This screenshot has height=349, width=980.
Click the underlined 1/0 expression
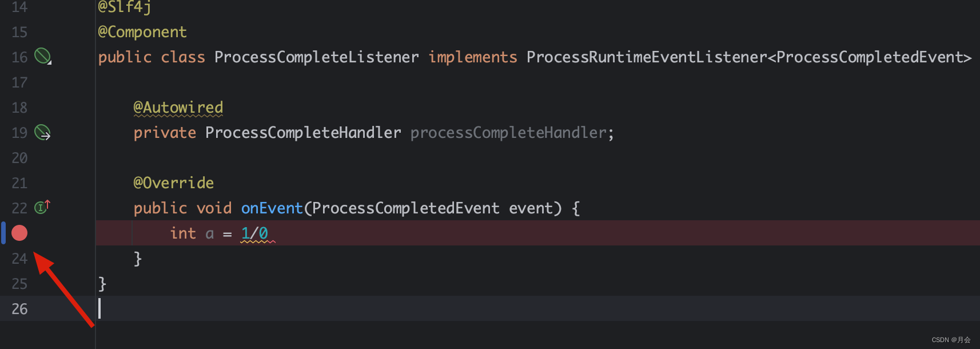[254, 233]
